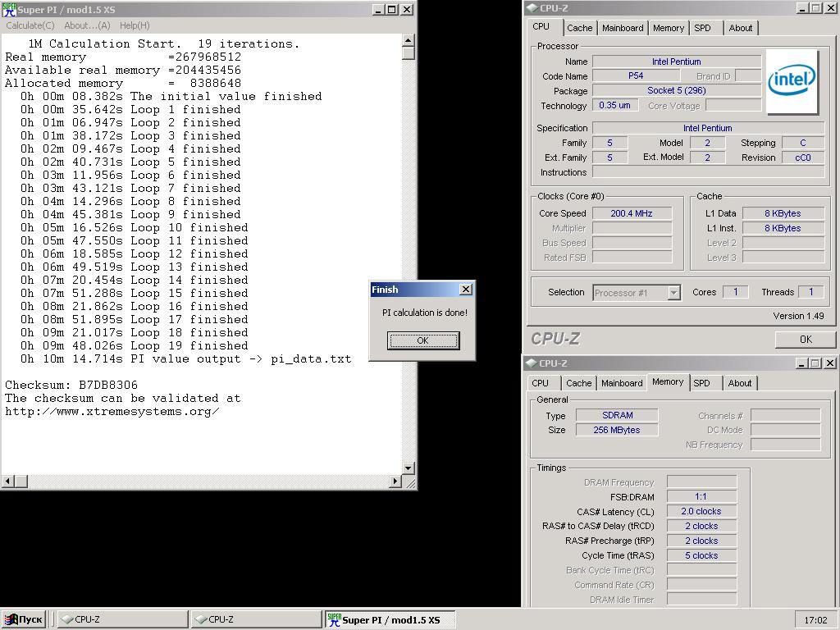Viewport: 840px width, 630px height.
Task: Open the About...(A) menu in Super PI
Action: pos(87,25)
